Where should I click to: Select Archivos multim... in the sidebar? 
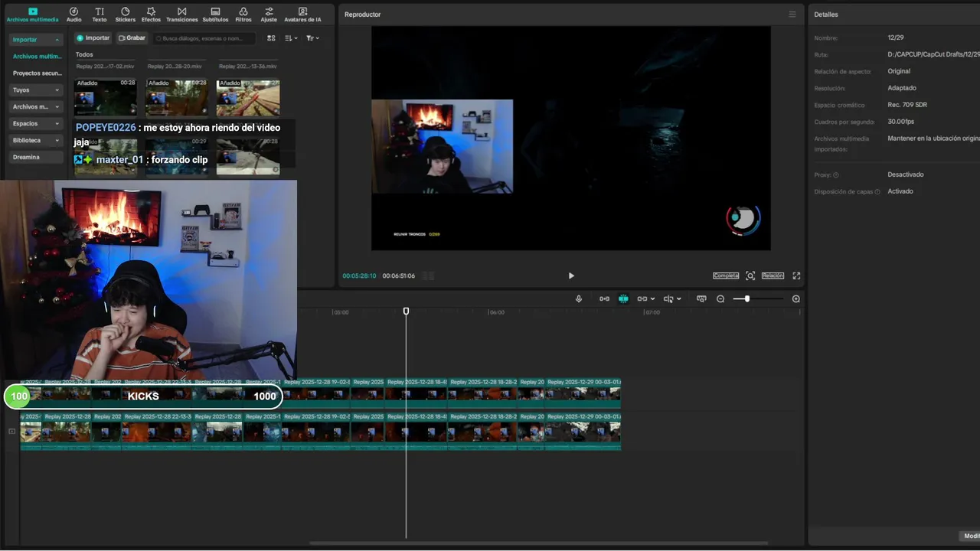(x=38, y=57)
